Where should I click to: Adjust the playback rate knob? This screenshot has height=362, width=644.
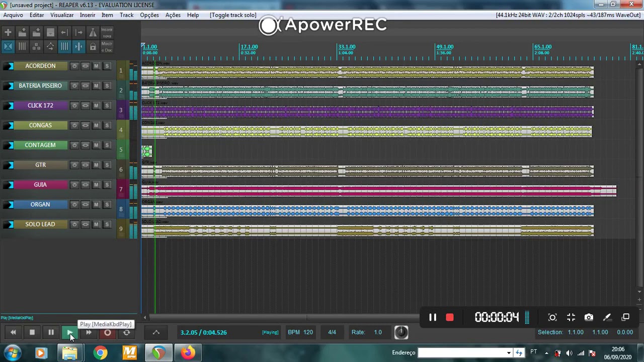[x=401, y=332]
